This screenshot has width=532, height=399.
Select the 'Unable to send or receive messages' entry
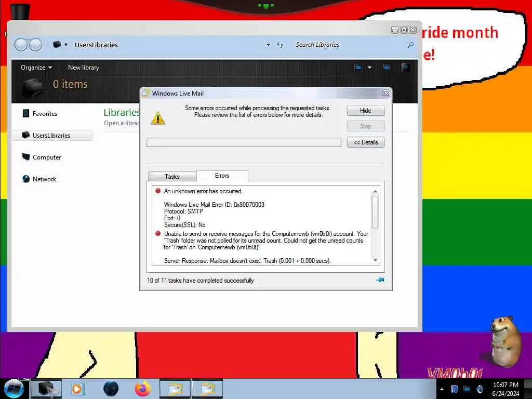pos(266,241)
